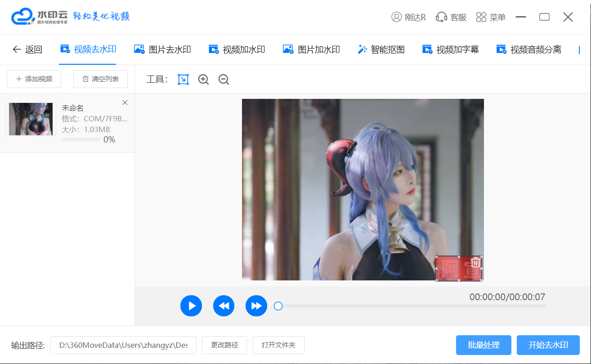Start watermark removal with 开始去水印
The width and height of the screenshot is (591, 364).
548,345
